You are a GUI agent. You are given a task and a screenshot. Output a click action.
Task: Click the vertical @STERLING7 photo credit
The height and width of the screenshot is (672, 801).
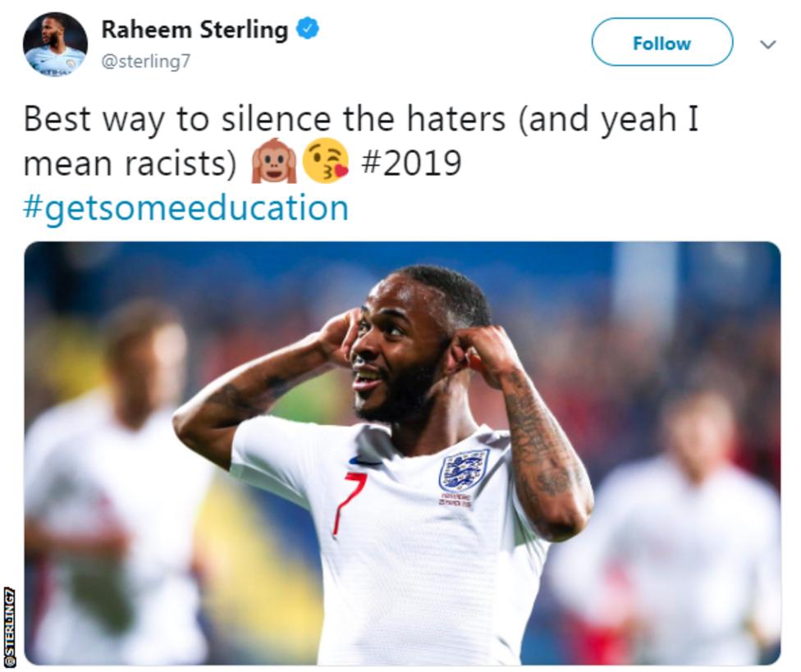pos(7,626)
